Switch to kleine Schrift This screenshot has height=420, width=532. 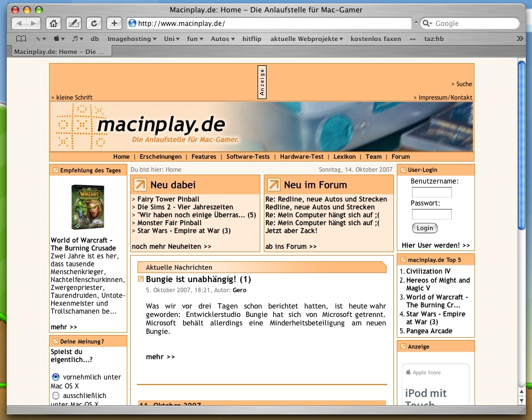tap(72, 97)
